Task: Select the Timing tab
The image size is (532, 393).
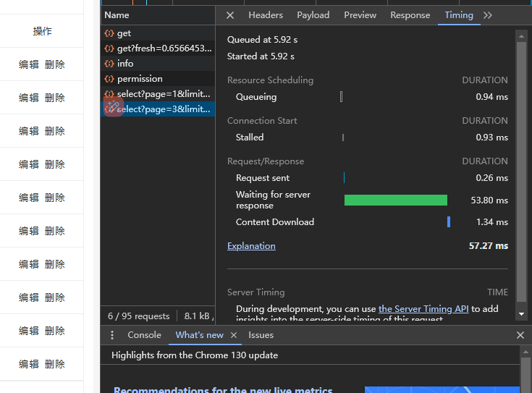Action: (x=459, y=15)
